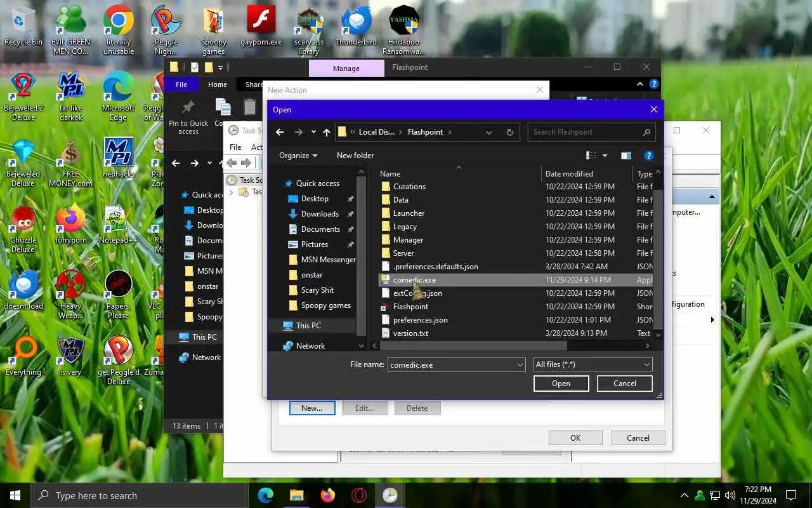The image size is (812, 508).
Task: Sort by the Date modified column header
Action: (x=569, y=174)
